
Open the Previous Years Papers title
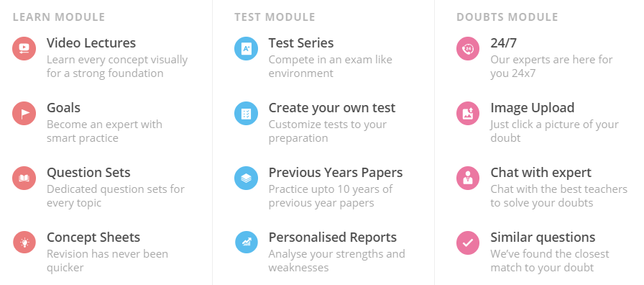coord(336,172)
